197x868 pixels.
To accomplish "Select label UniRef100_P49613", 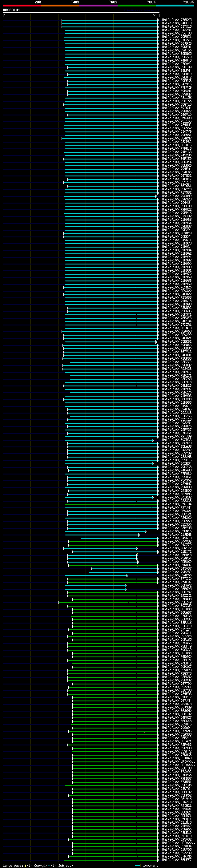I will click(x=177, y=538).
